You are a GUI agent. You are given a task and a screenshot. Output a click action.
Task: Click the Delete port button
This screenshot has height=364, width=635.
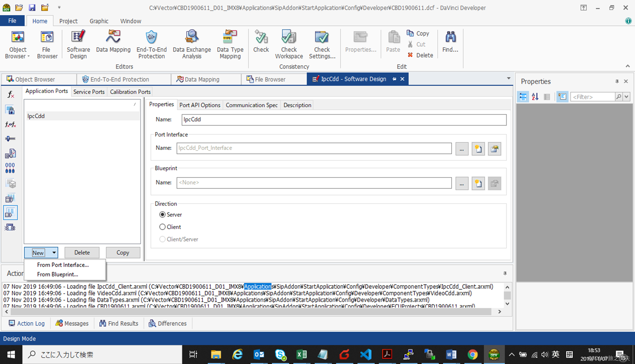(82, 253)
